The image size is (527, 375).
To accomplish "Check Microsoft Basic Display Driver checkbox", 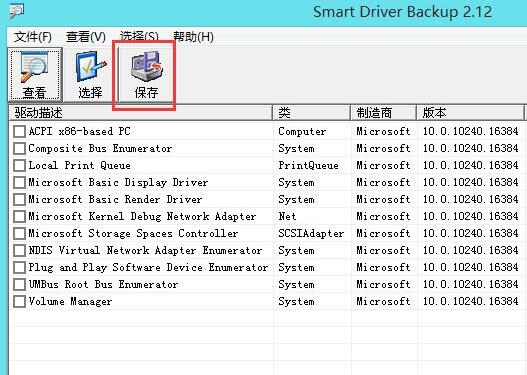I will [19, 182].
